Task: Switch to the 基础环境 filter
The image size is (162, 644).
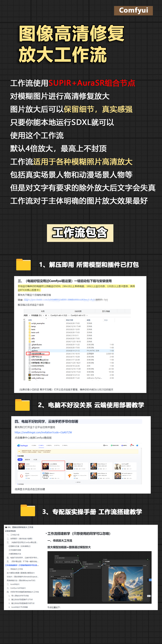Action: [27, 460]
